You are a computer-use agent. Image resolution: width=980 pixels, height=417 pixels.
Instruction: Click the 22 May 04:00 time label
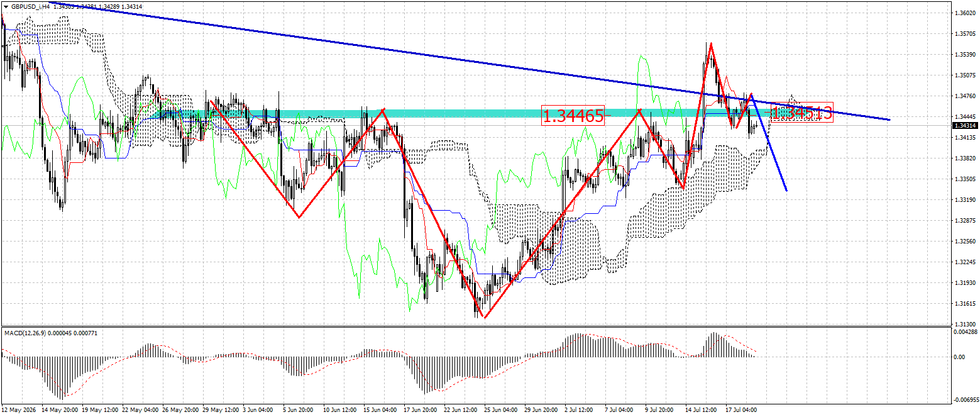[x=141, y=409]
